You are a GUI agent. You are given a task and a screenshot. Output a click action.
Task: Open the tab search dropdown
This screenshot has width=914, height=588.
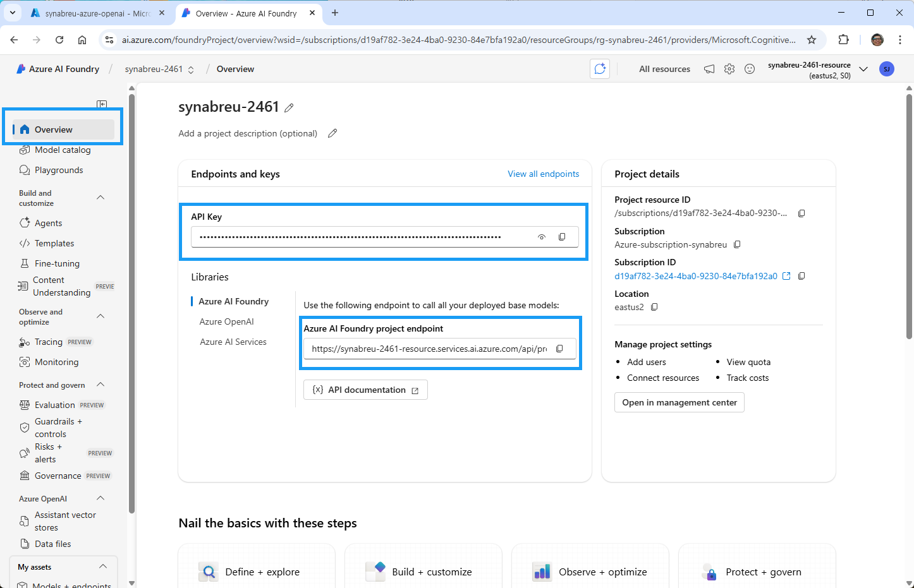13,13
